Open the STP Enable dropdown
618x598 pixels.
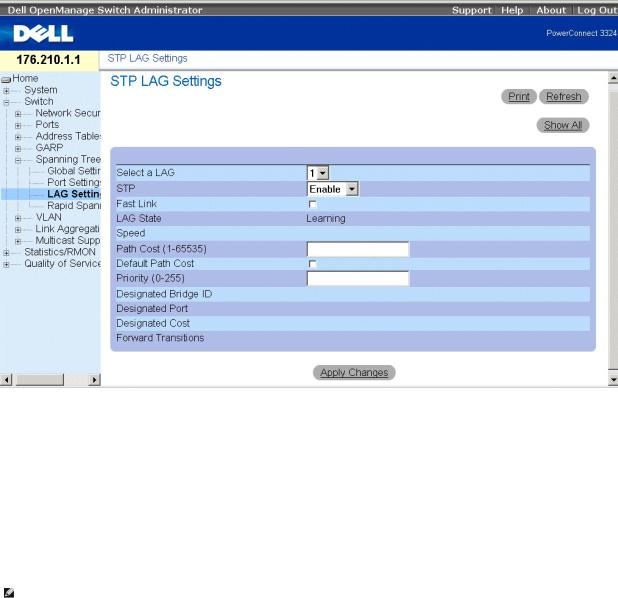(333, 189)
